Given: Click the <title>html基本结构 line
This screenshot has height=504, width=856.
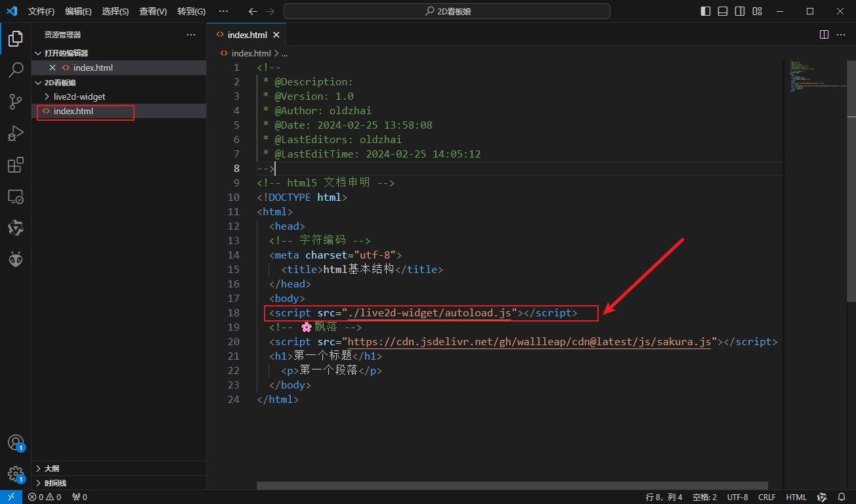Looking at the screenshot, I should click(362, 270).
